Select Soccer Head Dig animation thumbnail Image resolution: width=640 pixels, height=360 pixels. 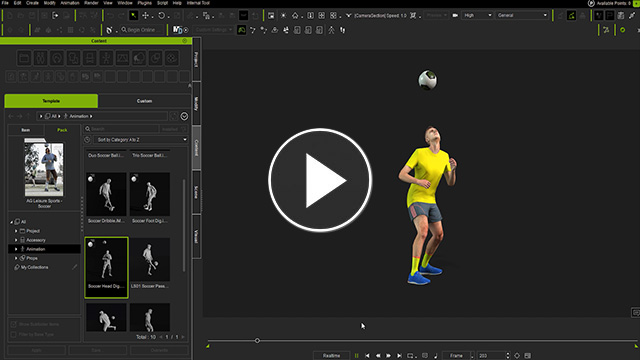click(x=107, y=267)
